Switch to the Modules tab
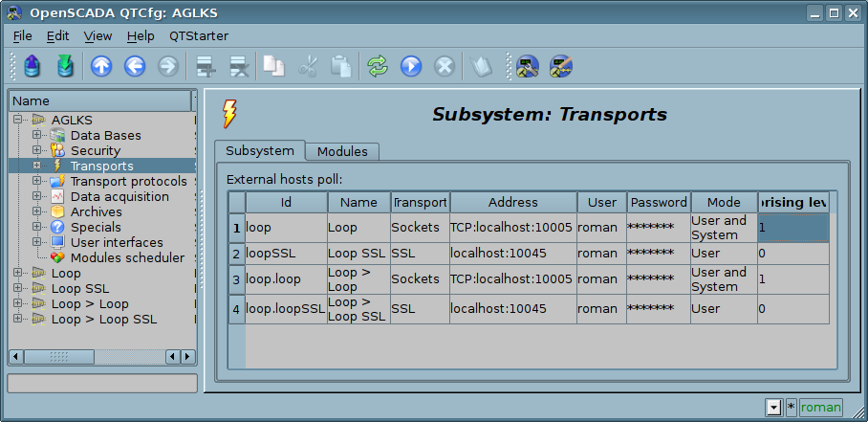This screenshot has height=422, width=868. 342,152
